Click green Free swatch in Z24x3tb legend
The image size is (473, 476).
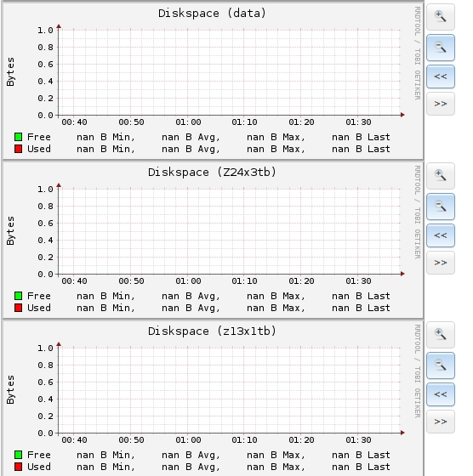(x=18, y=296)
